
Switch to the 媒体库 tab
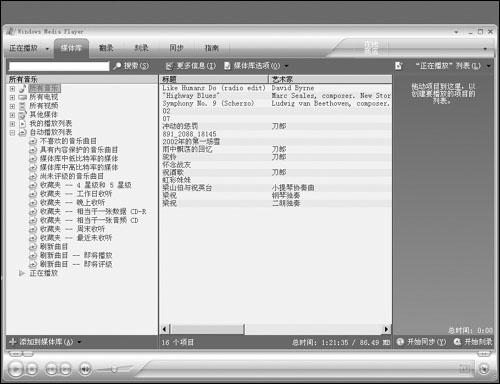pos(71,48)
